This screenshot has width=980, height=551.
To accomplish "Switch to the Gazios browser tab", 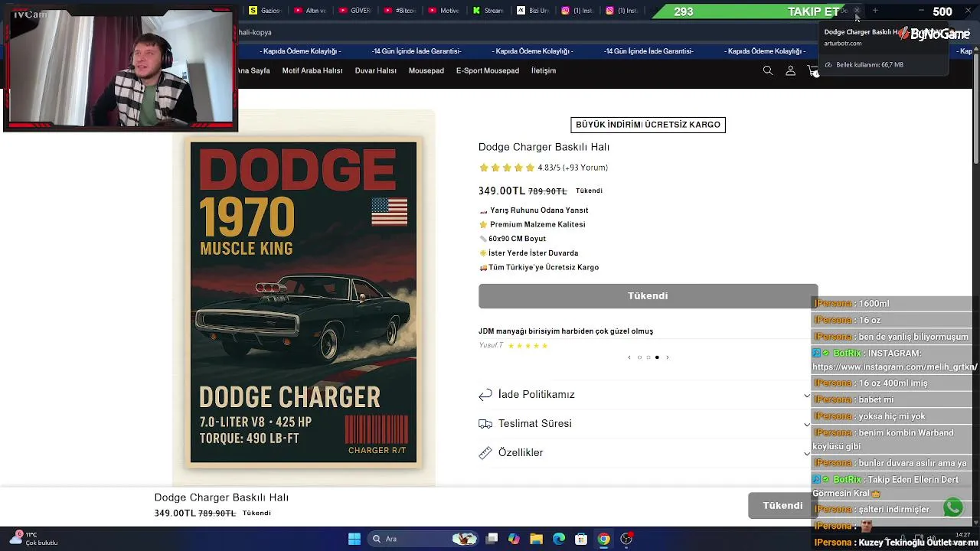I will [x=265, y=11].
